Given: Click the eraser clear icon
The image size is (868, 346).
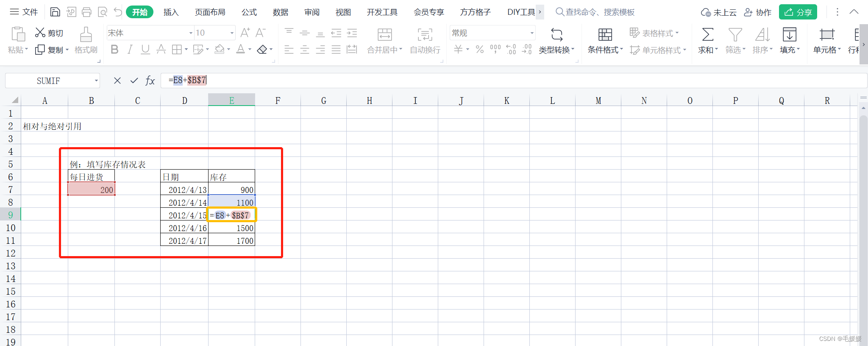Looking at the screenshot, I should click(x=262, y=50).
